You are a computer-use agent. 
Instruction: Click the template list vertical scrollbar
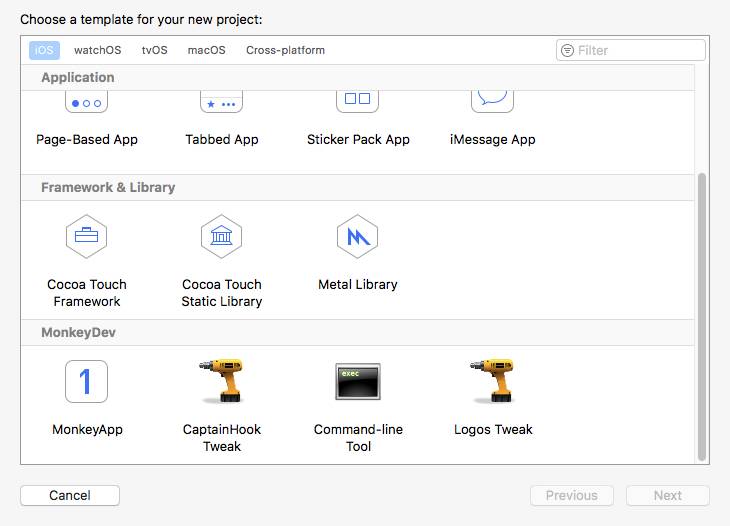pyautogui.click(x=702, y=317)
